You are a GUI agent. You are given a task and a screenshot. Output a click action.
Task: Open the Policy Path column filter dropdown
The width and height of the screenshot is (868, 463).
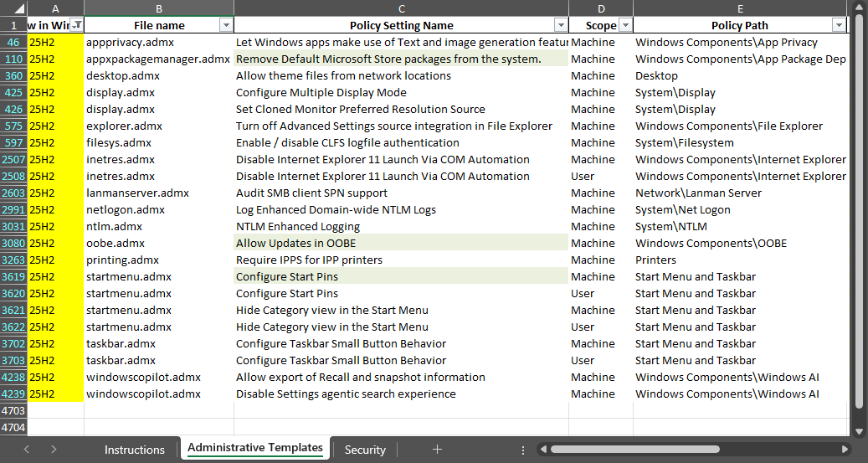839,25
